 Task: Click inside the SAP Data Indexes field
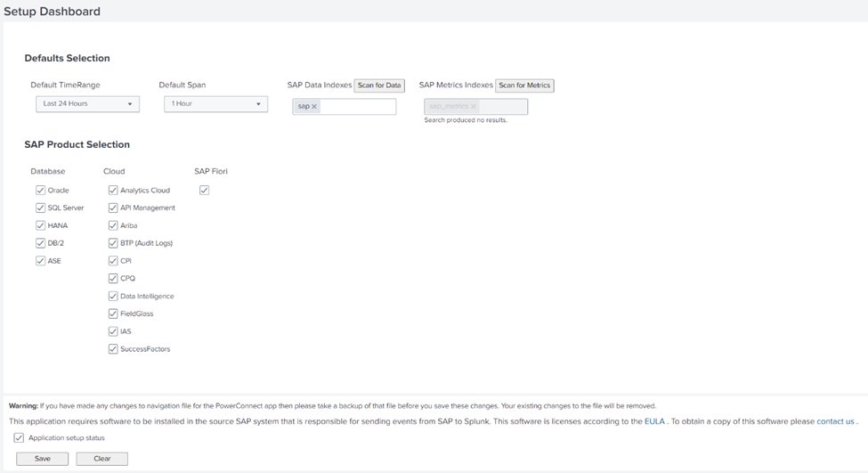click(x=356, y=107)
